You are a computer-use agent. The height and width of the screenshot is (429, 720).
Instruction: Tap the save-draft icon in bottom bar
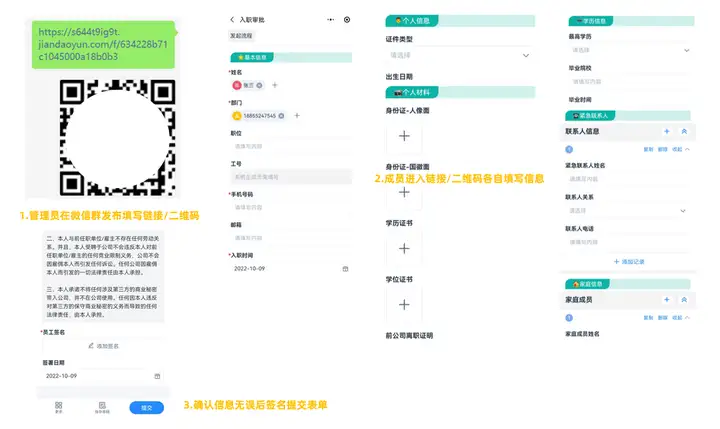pos(102,407)
